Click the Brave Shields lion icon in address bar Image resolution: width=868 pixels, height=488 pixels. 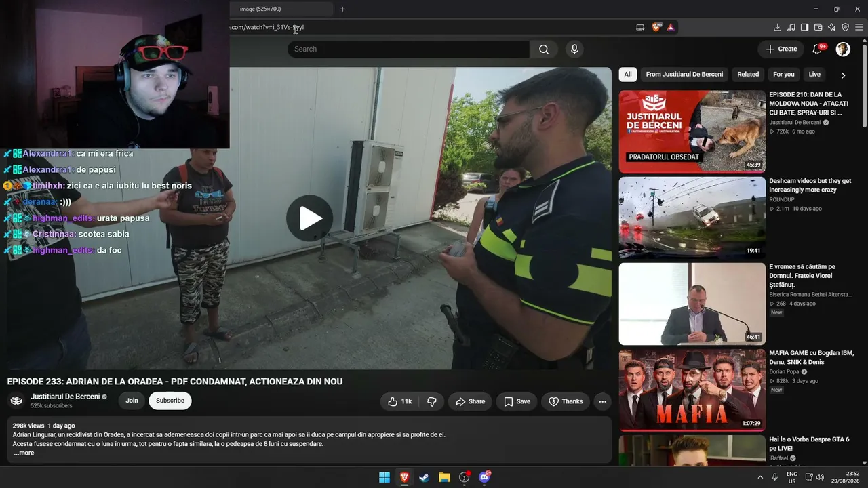tap(656, 27)
